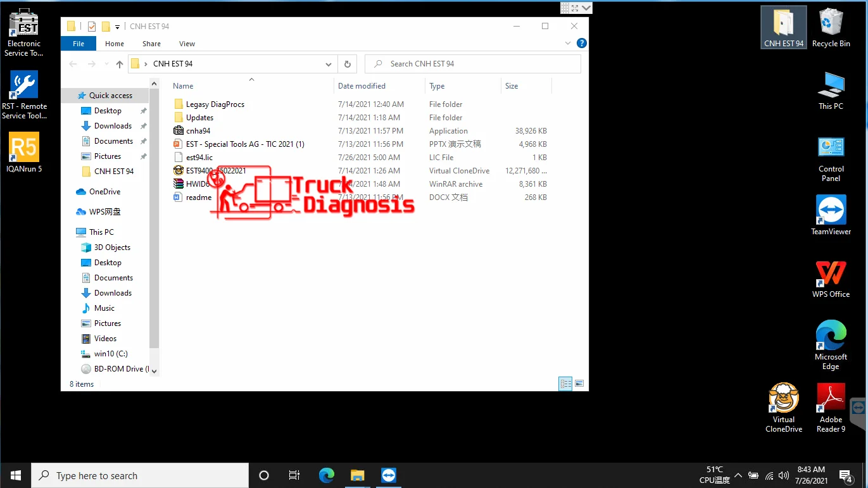The width and height of the screenshot is (868, 488).
Task: Click the EST9400 Virtual CloneDrive image icon
Action: 178,170
